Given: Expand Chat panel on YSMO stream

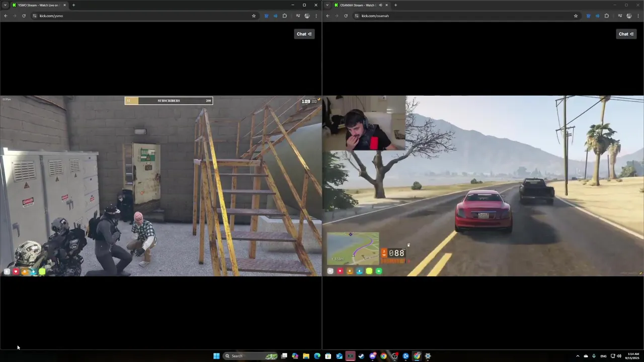Looking at the screenshot, I should point(304,34).
